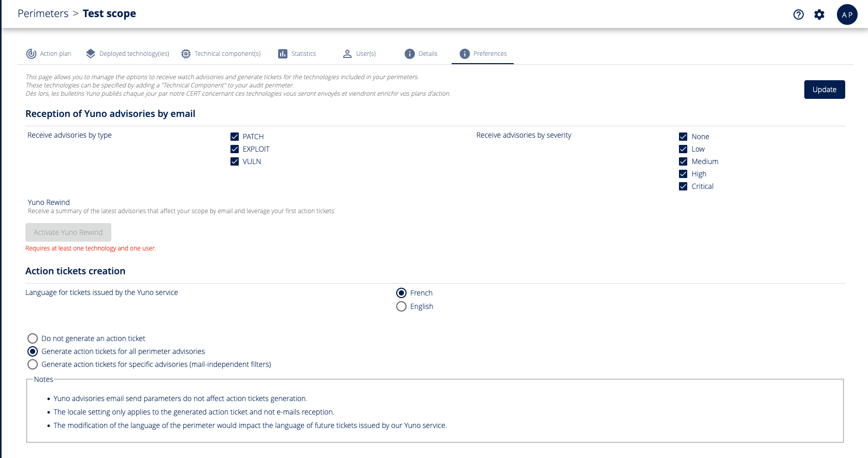Click the Statistics bar chart icon
The image size is (868, 458).
pos(283,54)
